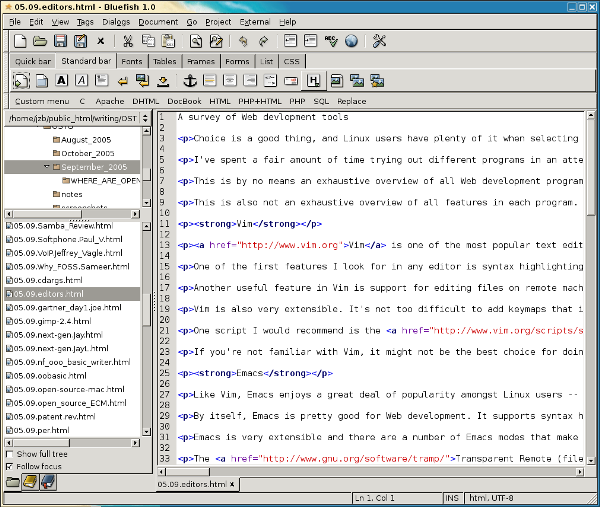The width and height of the screenshot is (600, 507).
Task: Click the Replace icon with pencil
Action: (216, 41)
